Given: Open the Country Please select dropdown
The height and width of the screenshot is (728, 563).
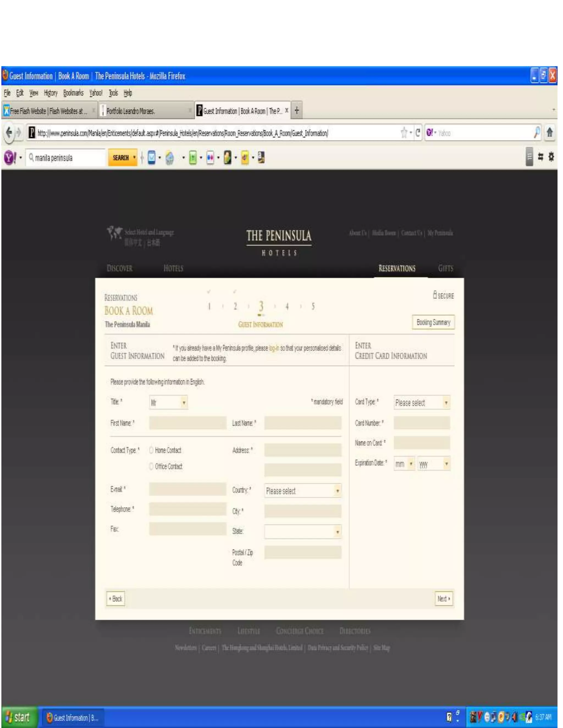Looking at the screenshot, I should pos(302,491).
